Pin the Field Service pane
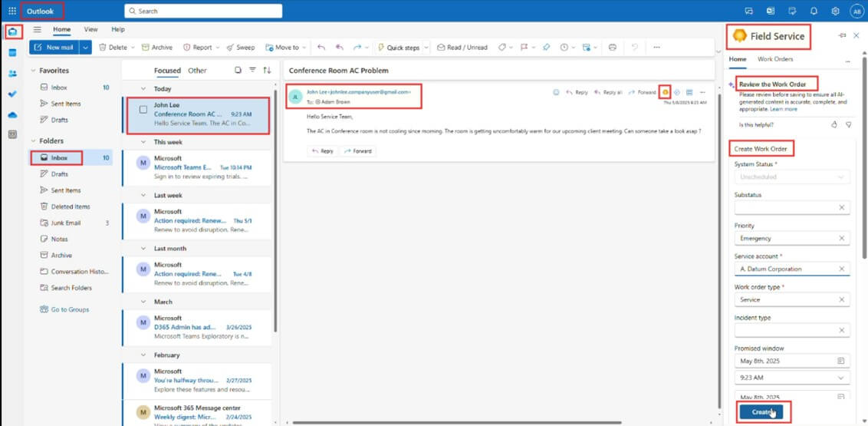Screen dimensions: 868x426 coord(842,35)
